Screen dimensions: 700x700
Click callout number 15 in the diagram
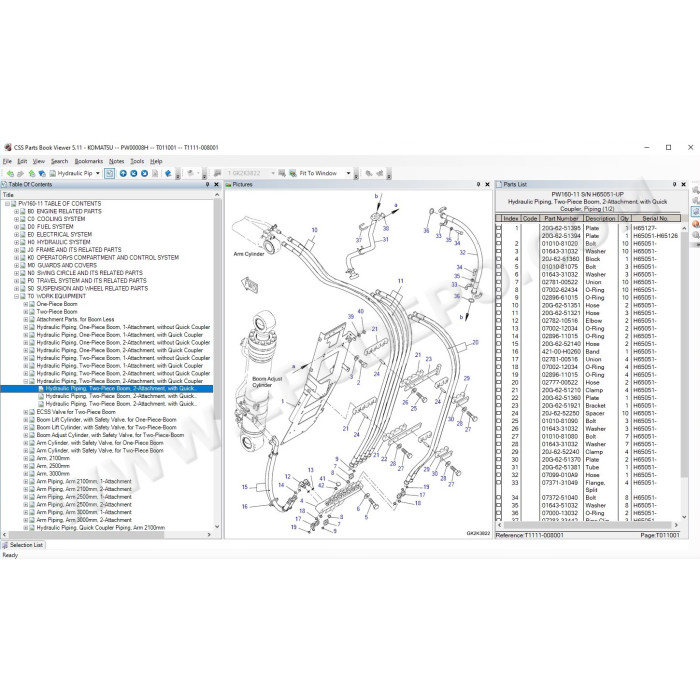pyautogui.click(x=245, y=487)
